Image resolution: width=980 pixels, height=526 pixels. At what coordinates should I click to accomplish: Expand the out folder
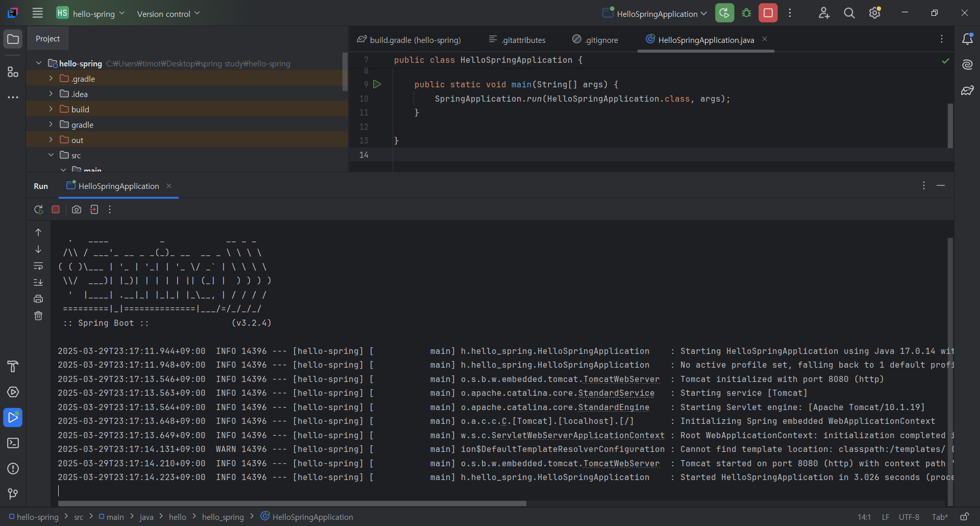click(x=51, y=139)
